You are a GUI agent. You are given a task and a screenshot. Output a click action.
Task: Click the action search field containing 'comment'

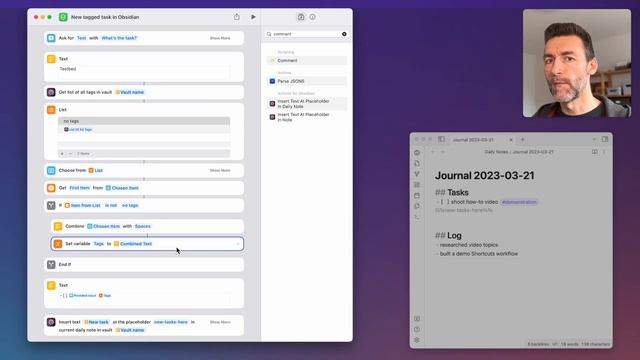click(x=306, y=34)
